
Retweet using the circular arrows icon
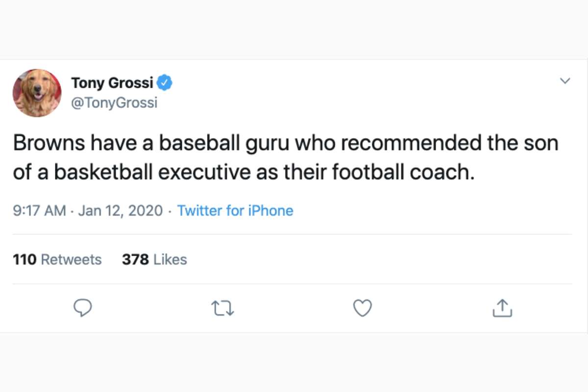(223, 308)
